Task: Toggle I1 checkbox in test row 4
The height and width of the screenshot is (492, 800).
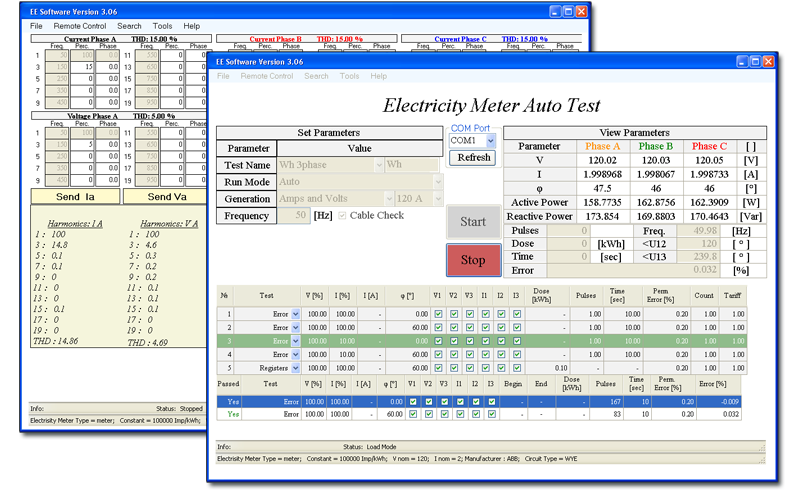Action: 485,354
